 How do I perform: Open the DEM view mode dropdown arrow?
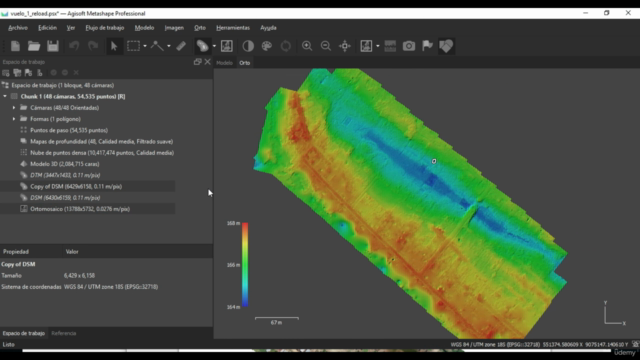coord(214,46)
